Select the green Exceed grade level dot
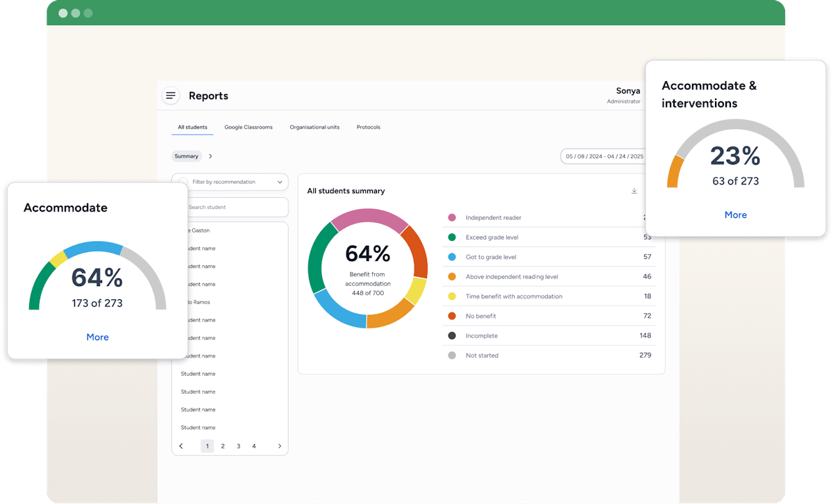This screenshot has width=833, height=504. pos(452,237)
